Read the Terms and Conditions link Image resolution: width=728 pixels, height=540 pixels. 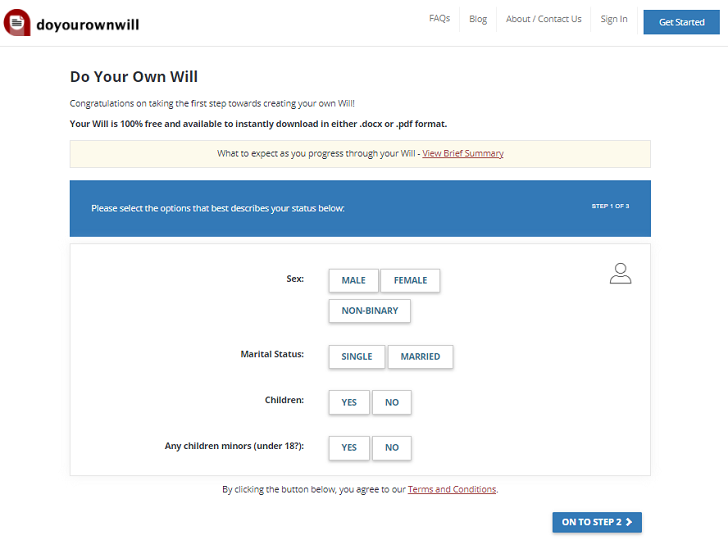coord(451,490)
